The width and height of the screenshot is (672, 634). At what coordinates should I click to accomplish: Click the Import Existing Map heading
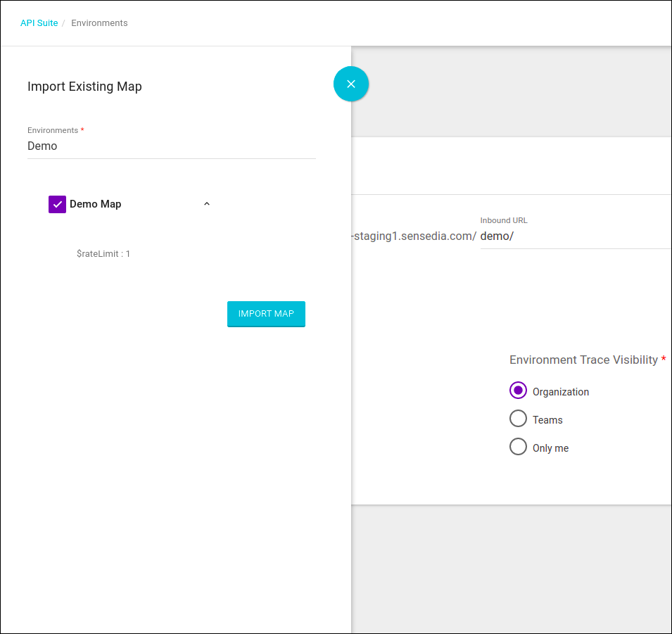tap(84, 87)
